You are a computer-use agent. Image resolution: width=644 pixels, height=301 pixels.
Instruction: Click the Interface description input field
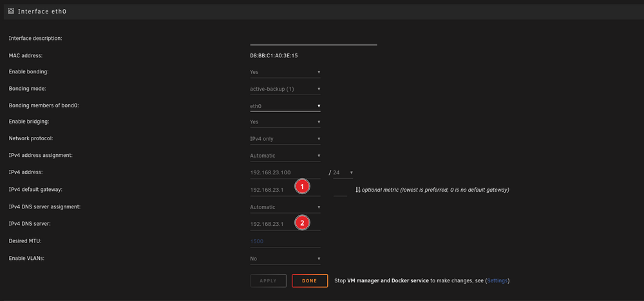pyautogui.click(x=314, y=39)
